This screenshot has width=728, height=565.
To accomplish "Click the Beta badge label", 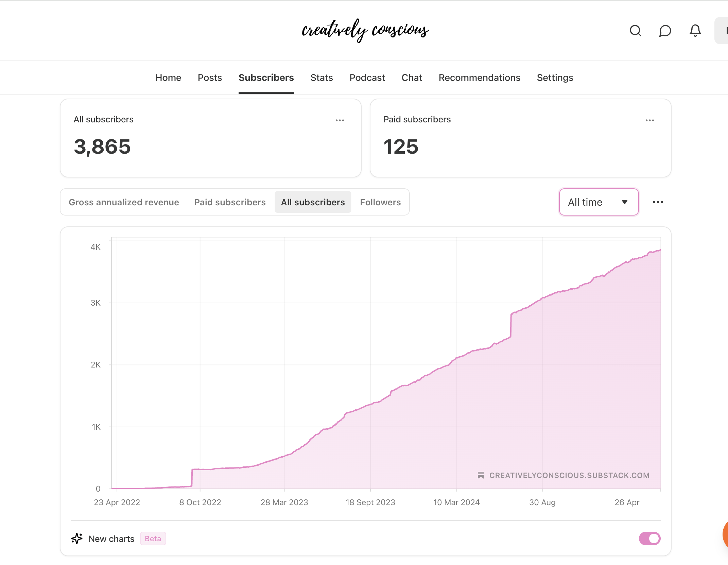I will [153, 538].
